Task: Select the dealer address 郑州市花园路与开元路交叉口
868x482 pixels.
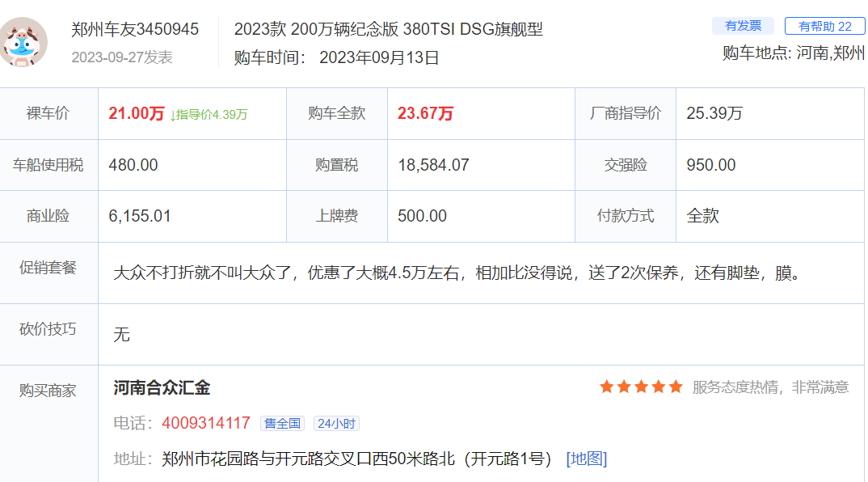Action: 357,459
